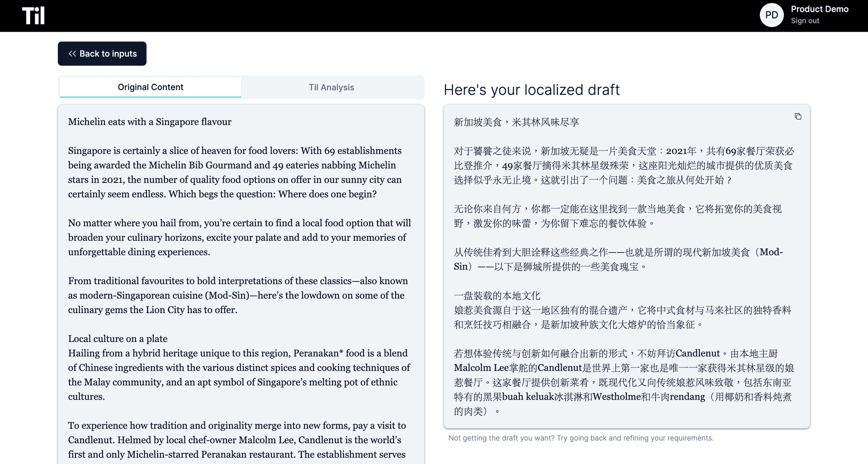This screenshot has width=868, height=464.
Task: Click Chinese paragraph starting "对于饕餮之徒"
Action: (x=623, y=166)
